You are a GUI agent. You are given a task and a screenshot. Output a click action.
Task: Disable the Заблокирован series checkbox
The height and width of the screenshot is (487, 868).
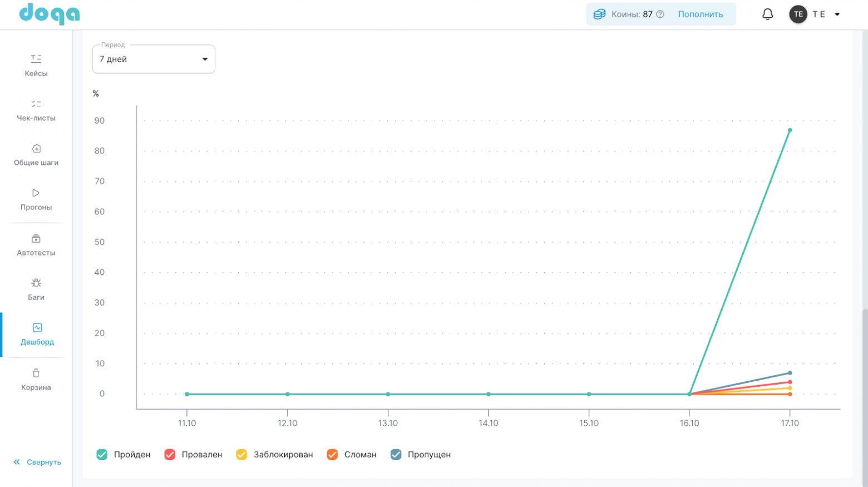[x=241, y=455]
